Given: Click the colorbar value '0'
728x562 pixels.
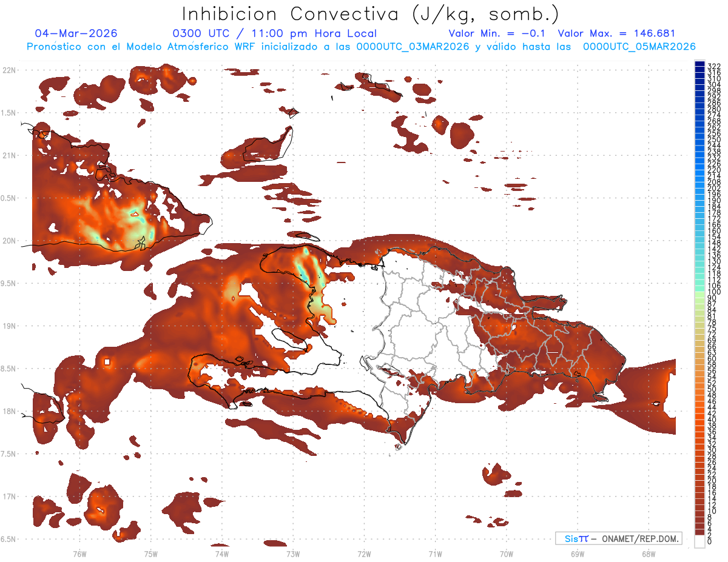Looking at the screenshot, I should 710,541.
